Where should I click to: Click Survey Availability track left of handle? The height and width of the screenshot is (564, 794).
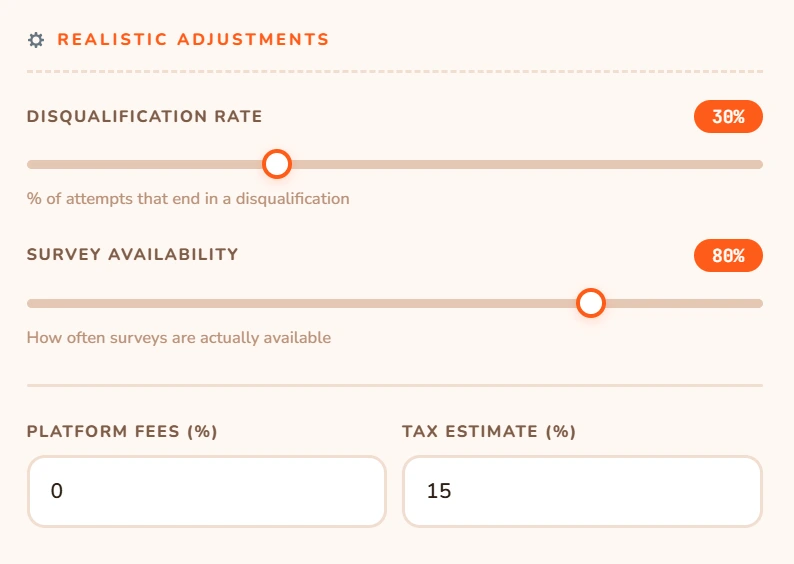coord(300,303)
